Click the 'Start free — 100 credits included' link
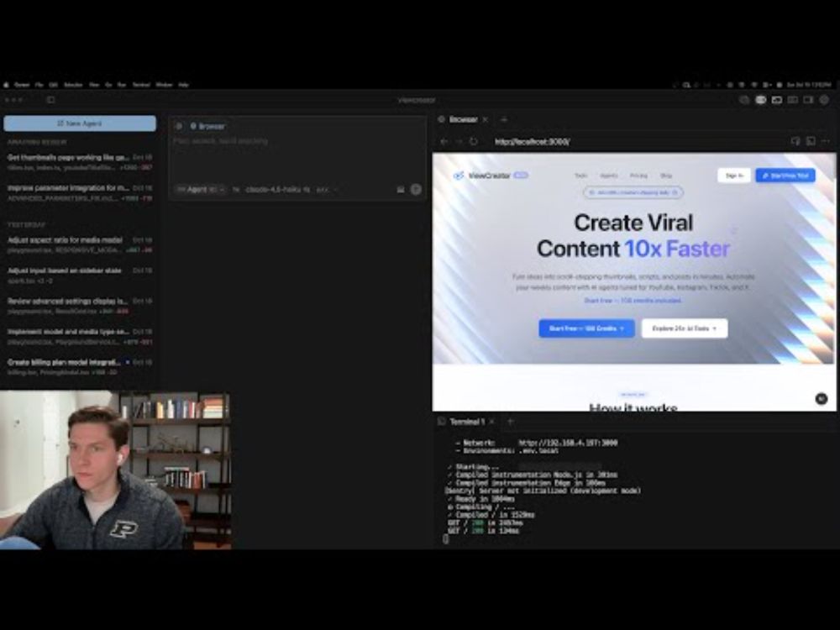 [633, 301]
